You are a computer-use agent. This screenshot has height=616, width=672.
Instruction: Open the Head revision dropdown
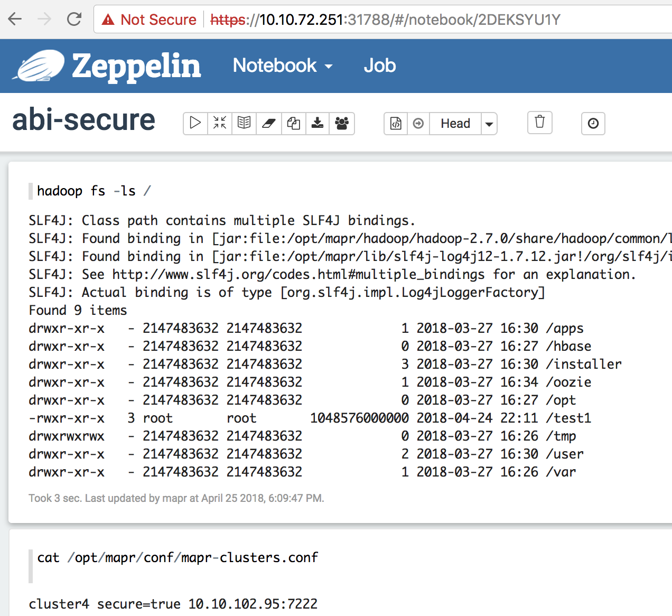pyautogui.click(x=489, y=123)
